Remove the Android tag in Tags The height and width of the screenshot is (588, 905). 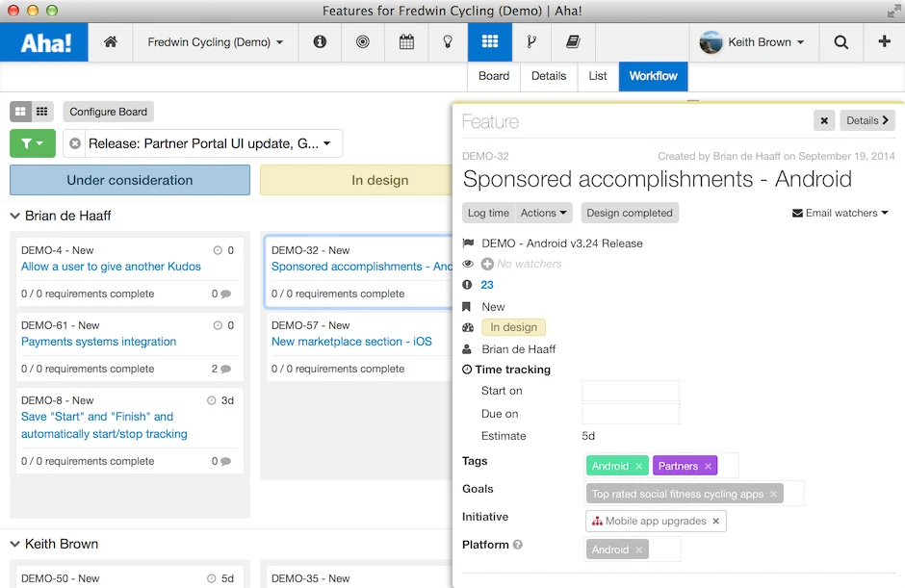[638, 466]
